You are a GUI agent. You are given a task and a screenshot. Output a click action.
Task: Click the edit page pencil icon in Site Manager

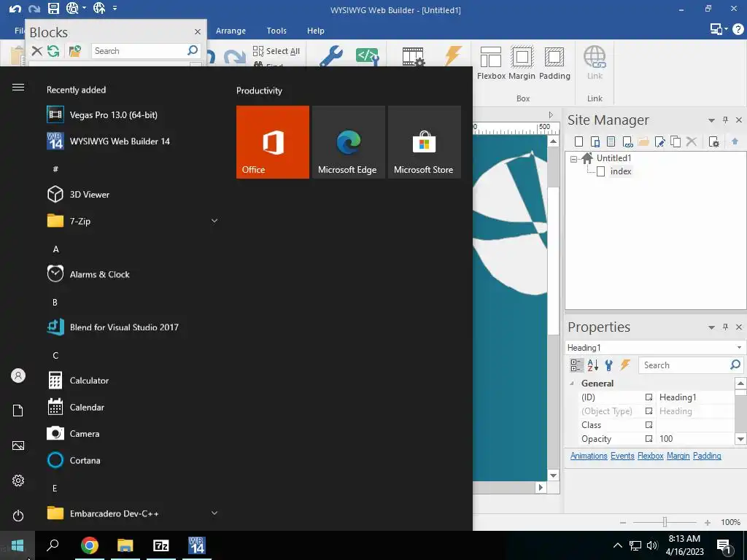tap(659, 141)
